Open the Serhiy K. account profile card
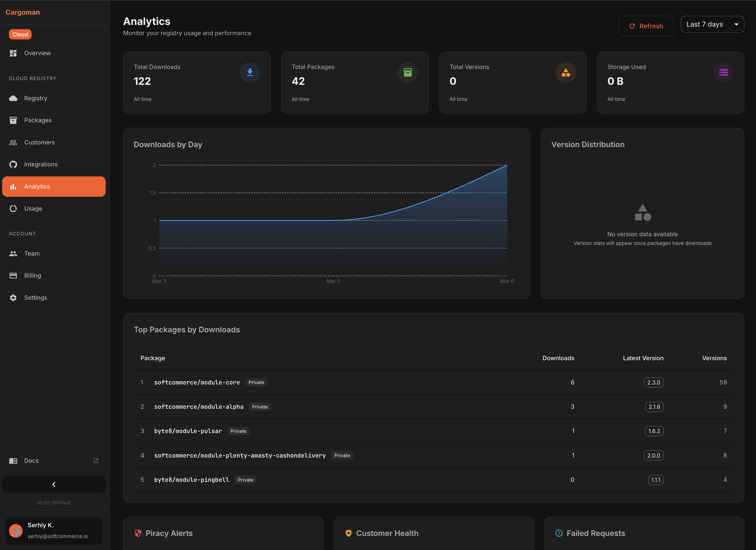The width and height of the screenshot is (756, 550). pos(54,530)
